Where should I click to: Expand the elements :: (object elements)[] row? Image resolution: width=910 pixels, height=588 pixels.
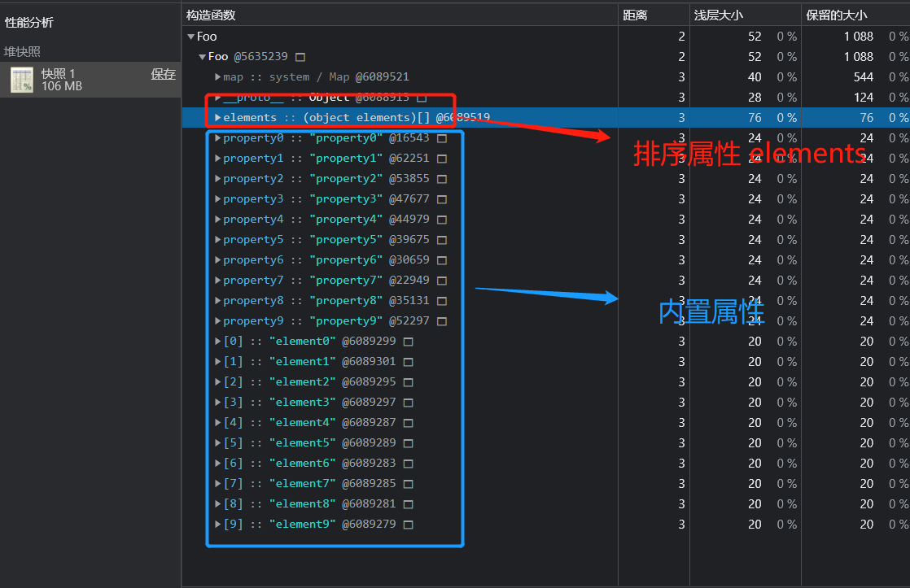(217, 118)
